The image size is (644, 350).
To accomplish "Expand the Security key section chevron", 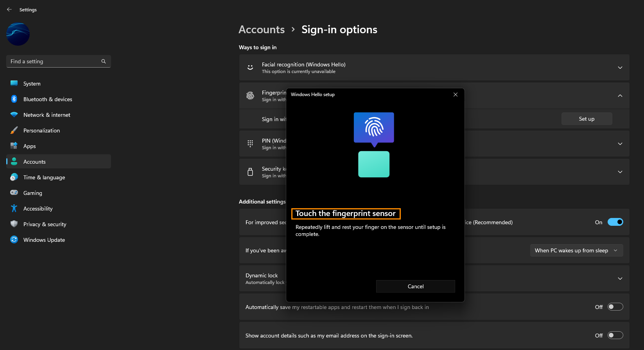I will [x=620, y=172].
